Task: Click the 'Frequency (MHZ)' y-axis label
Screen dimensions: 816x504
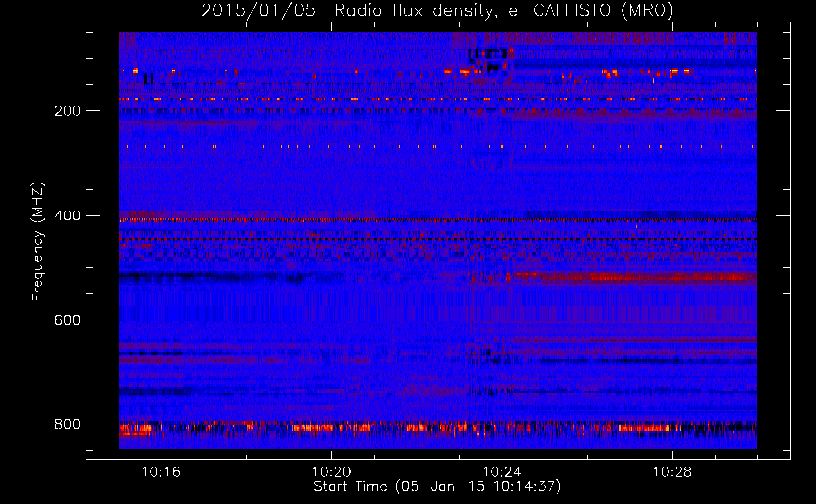Action: pos(37,241)
